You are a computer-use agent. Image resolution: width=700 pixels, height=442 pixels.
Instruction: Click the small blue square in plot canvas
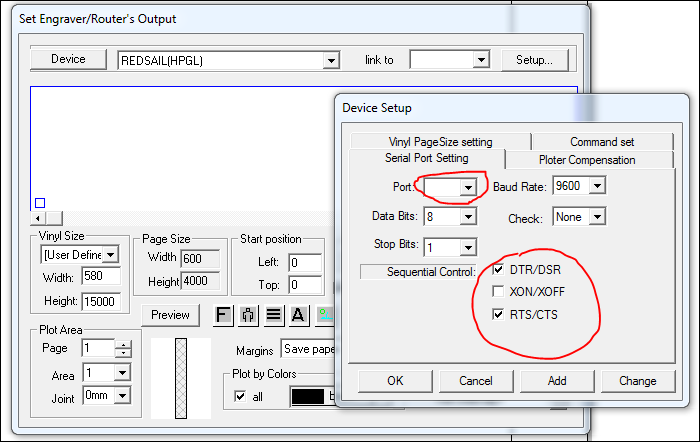[x=40, y=203]
